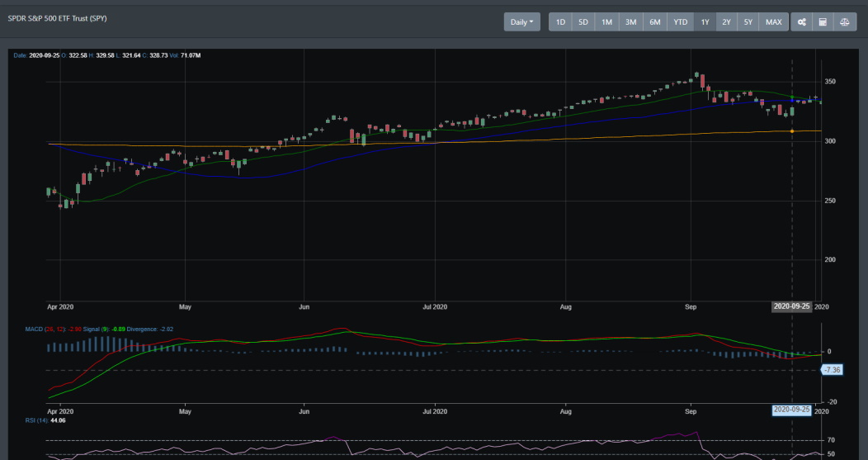868x460 pixels.
Task: Click the balance scale compare icon
Action: click(x=845, y=22)
